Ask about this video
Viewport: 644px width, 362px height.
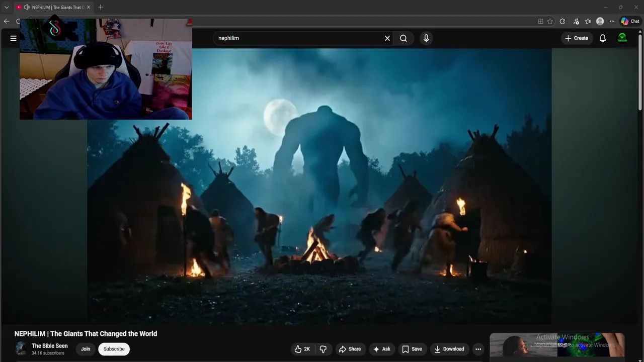tap(381, 349)
